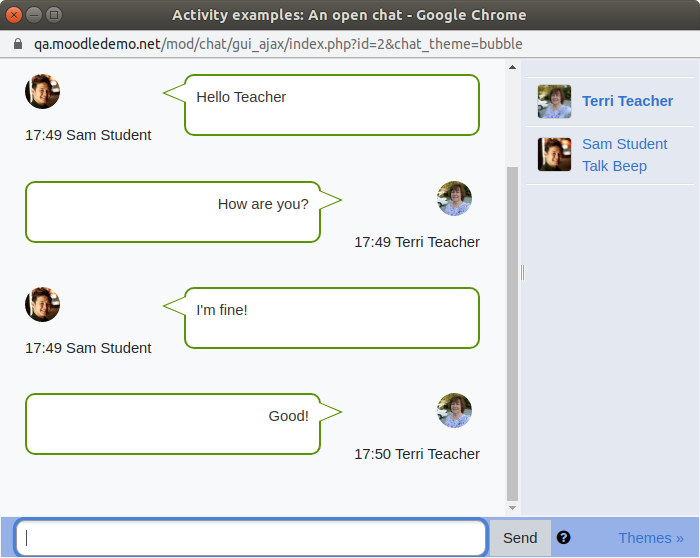The width and height of the screenshot is (700, 558).
Task: Click the panel divider handle
Action: click(x=522, y=272)
